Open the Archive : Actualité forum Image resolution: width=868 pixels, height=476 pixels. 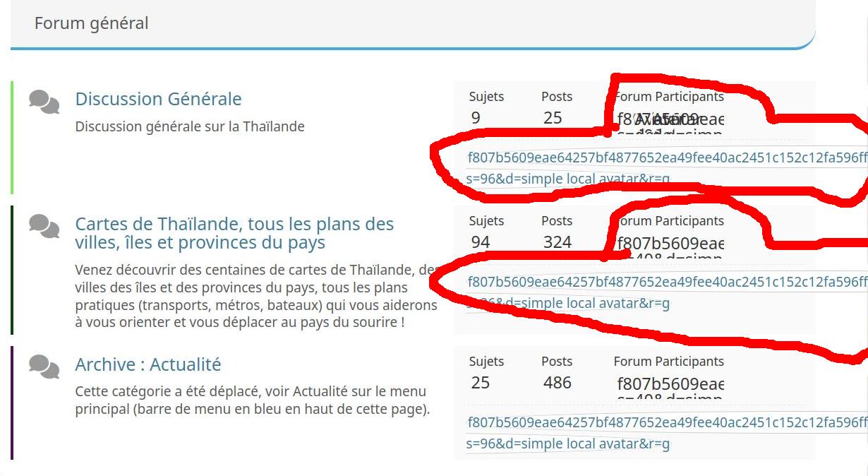pos(147,364)
